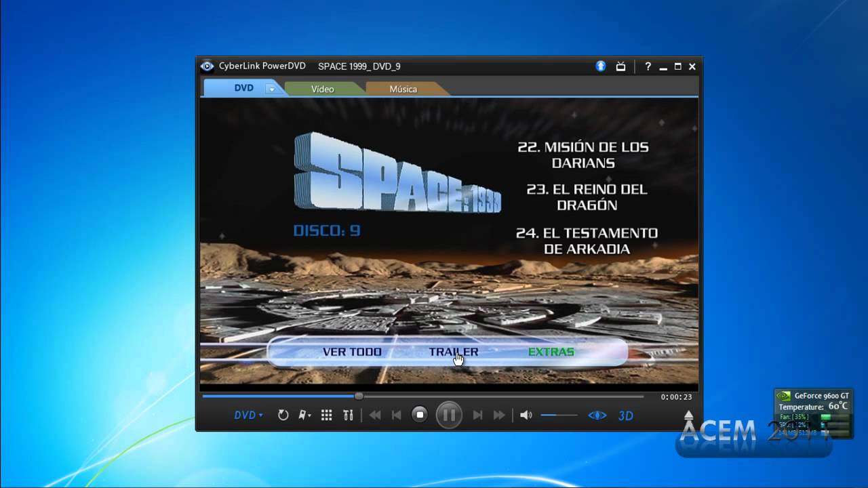Close the PowerDVD window
This screenshot has height=488, width=868.
click(x=692, y=66)
